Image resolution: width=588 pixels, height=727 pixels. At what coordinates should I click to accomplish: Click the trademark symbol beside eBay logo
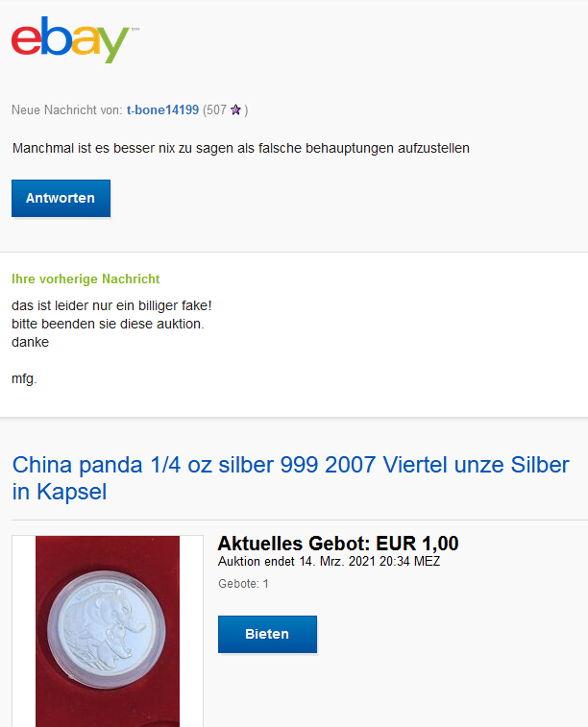[x=135, y=29]
